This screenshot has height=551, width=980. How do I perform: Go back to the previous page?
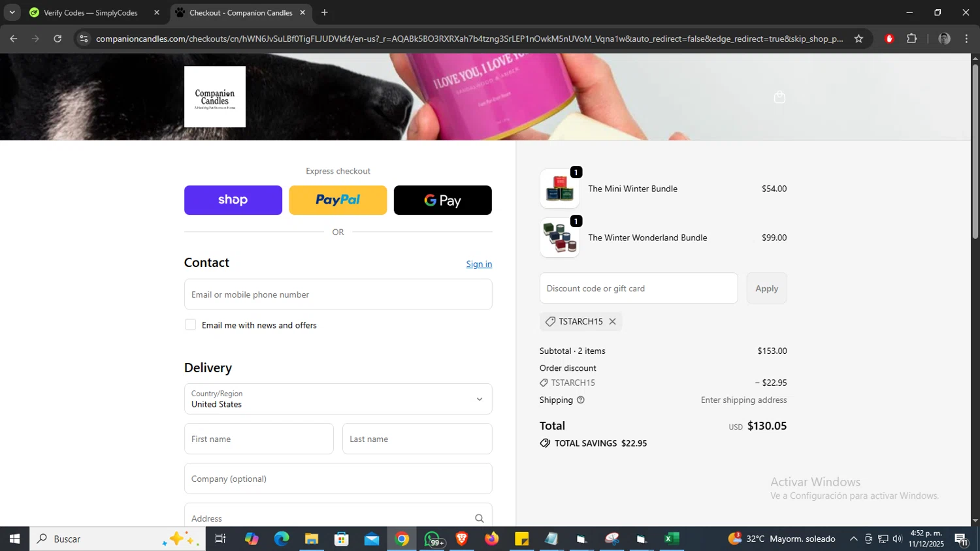14,39
